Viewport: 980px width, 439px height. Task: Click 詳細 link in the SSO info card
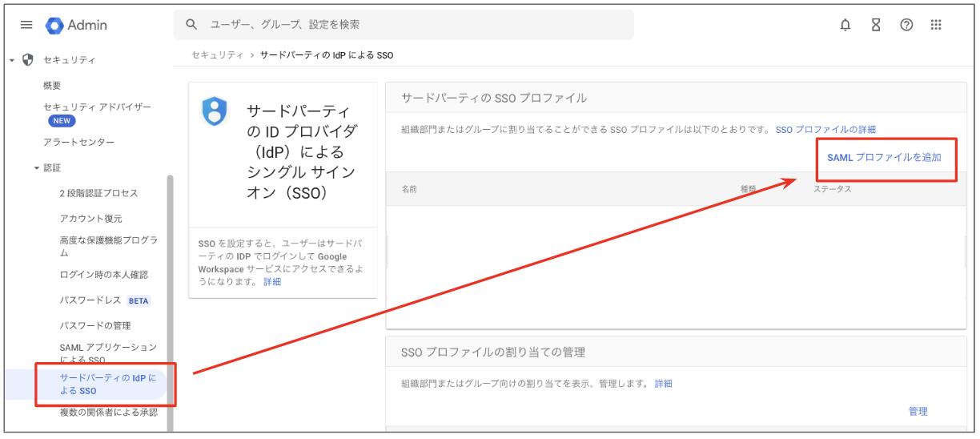pos(272,282)
